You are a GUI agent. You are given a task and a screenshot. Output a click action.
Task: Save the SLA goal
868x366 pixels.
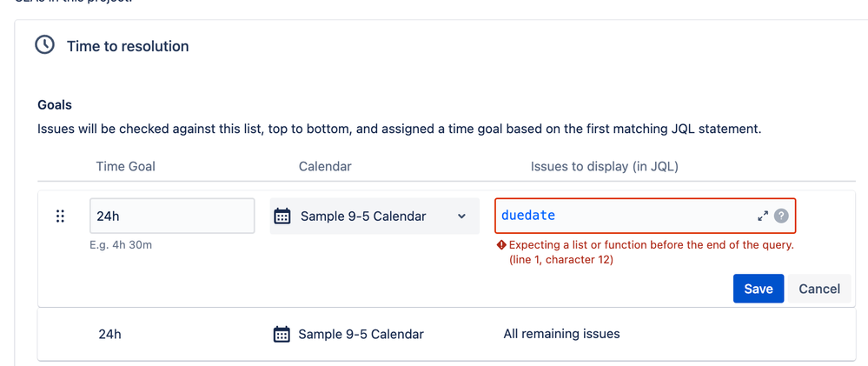click(759, 289)
